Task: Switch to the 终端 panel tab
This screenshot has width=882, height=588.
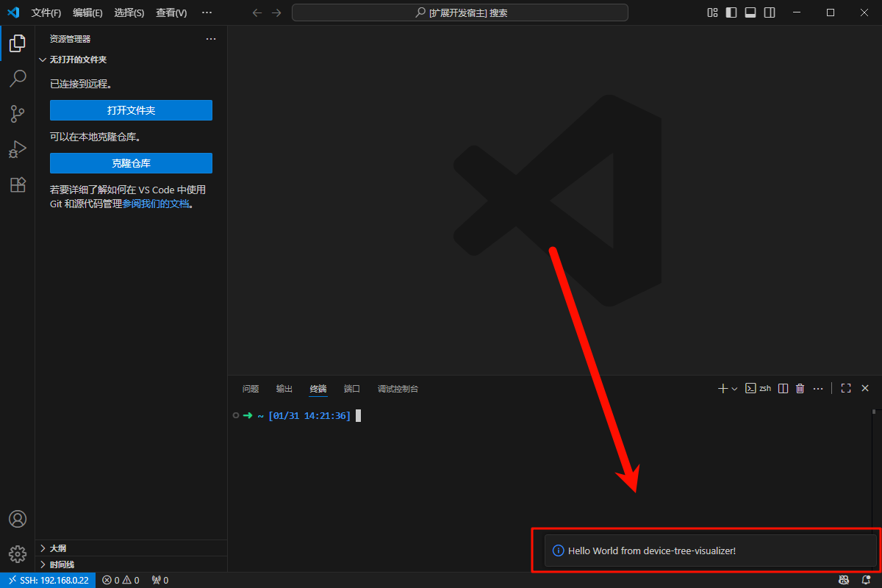Action: point(318,389)
